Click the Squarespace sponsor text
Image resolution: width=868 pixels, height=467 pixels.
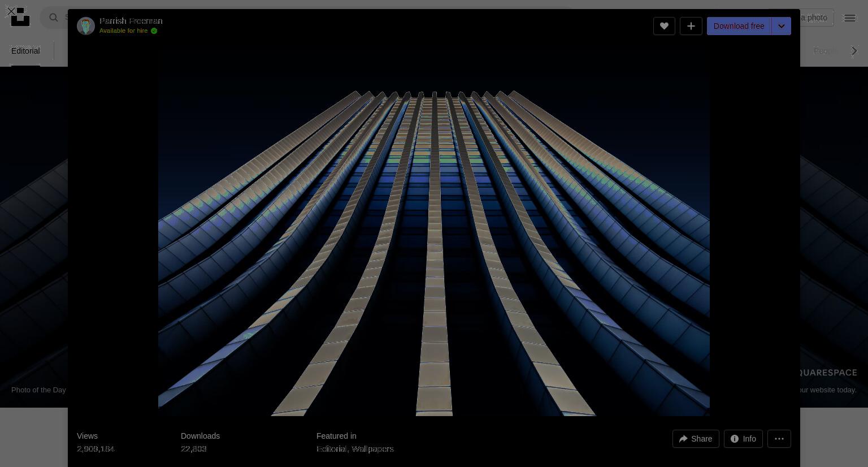(x=828, y=373)
